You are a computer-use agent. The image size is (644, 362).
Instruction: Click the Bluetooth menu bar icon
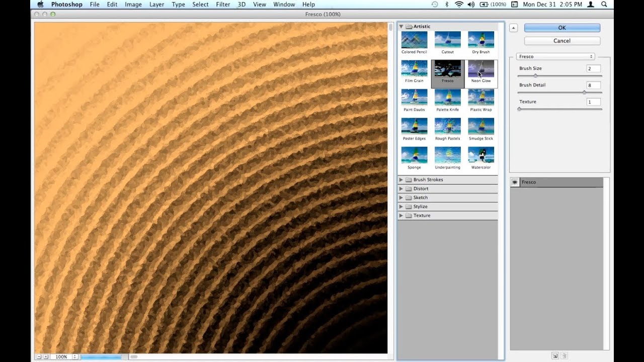(447, 5)
